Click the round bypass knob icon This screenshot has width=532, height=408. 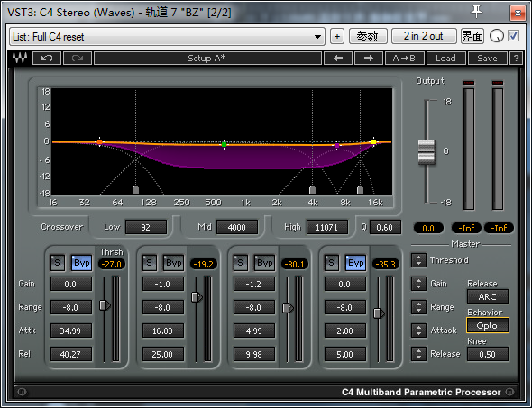pyautogui.click(x=496, y=36)
